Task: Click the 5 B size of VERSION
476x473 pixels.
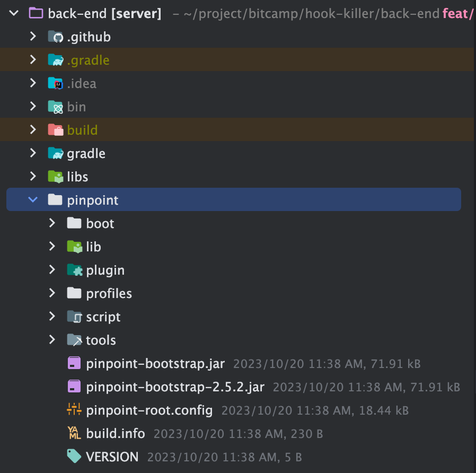Action: [293, 457]
